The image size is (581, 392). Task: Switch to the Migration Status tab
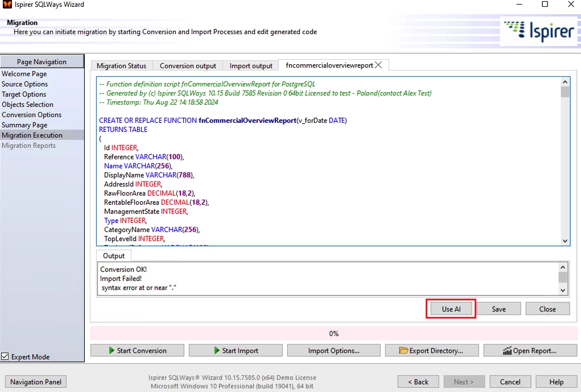click(x=122, y=65)
